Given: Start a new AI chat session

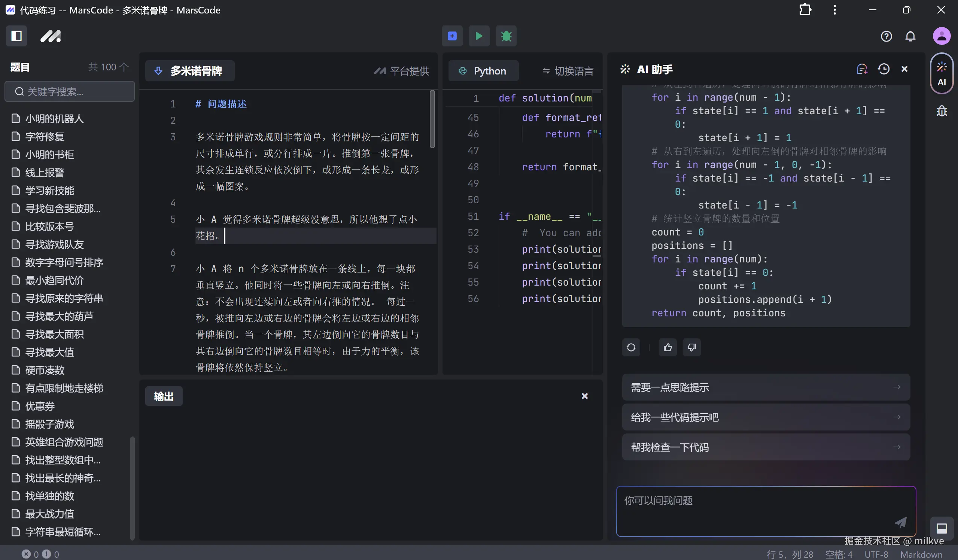Looking at the screenshot, I should (x=861, y=69).
